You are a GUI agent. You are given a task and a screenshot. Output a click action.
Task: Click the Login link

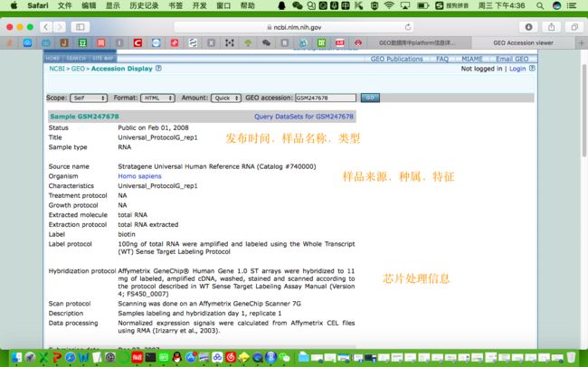coord(517,69)
